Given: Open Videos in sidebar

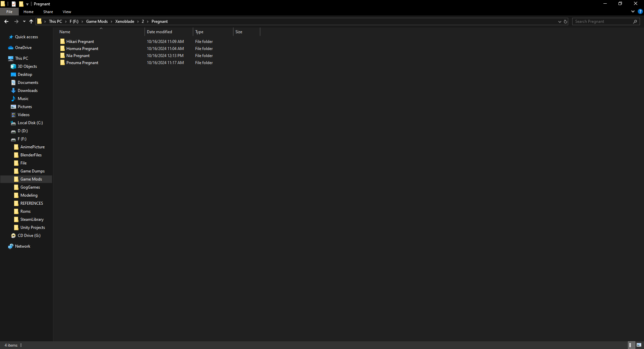Looking at the screenshot, I should pyautogui.click(x=23, y=115).
